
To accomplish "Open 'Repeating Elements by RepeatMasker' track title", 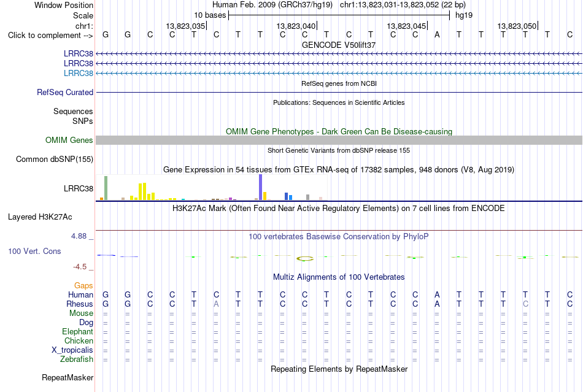I will (339, 369).
